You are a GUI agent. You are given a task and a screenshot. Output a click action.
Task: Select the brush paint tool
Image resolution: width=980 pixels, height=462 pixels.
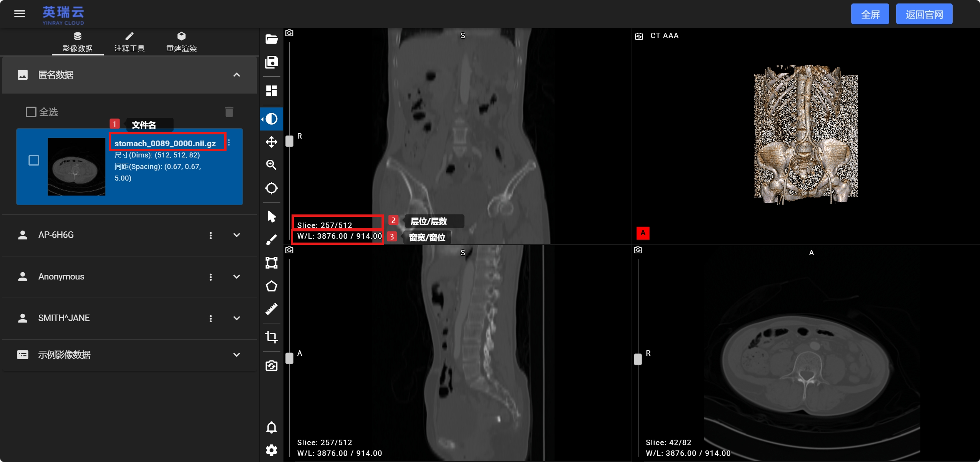point(272,239)
